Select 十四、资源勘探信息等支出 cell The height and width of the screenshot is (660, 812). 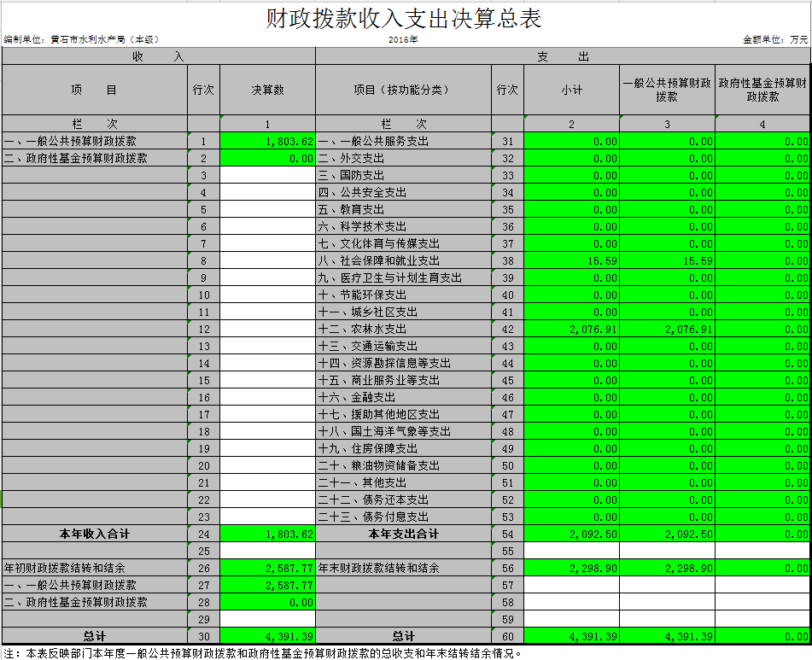pos(403,364)
